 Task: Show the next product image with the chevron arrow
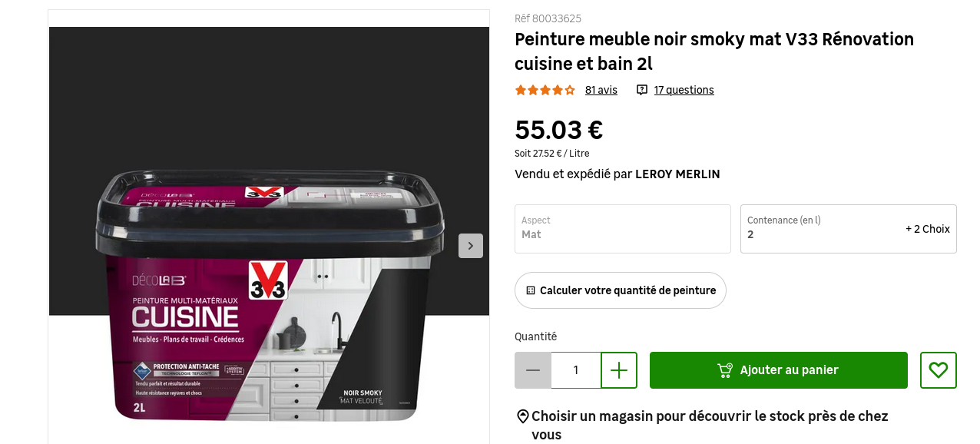[471, 246]
